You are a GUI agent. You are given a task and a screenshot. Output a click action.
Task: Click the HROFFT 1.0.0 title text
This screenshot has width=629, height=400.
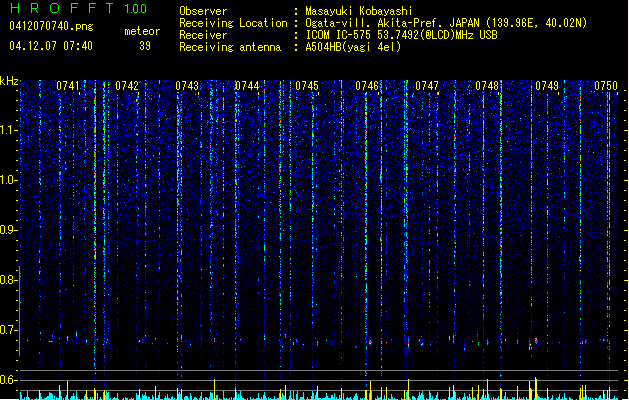coord(78,8)
